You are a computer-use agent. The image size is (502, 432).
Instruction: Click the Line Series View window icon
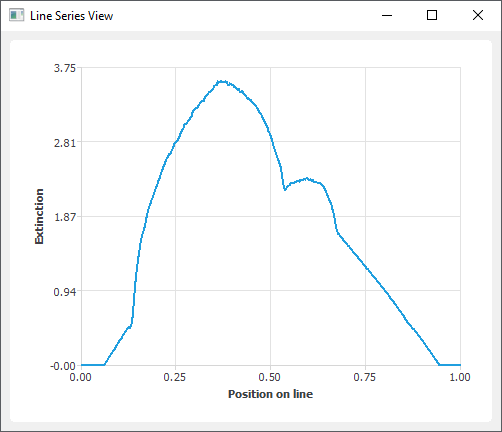tap(16, 15)
